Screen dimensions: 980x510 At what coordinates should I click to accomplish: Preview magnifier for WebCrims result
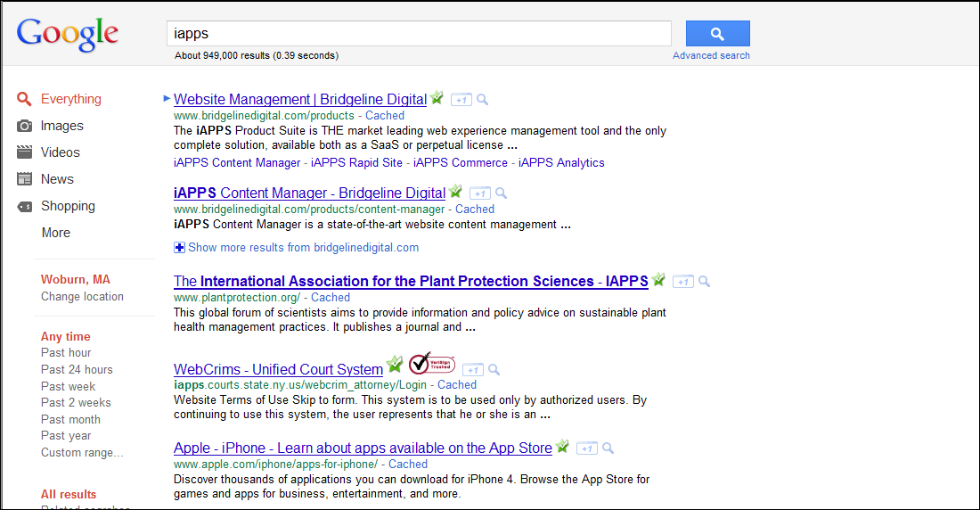pos(494,370)
